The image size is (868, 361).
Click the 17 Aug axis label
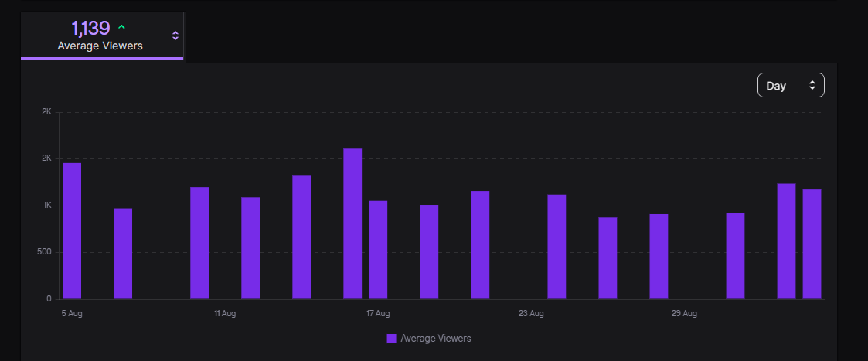click(378, 313)
